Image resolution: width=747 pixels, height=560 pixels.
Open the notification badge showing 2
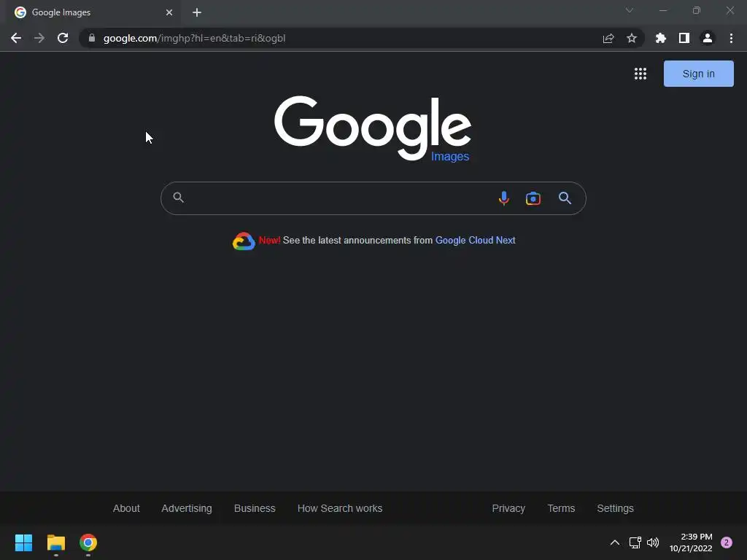(727, 542)
